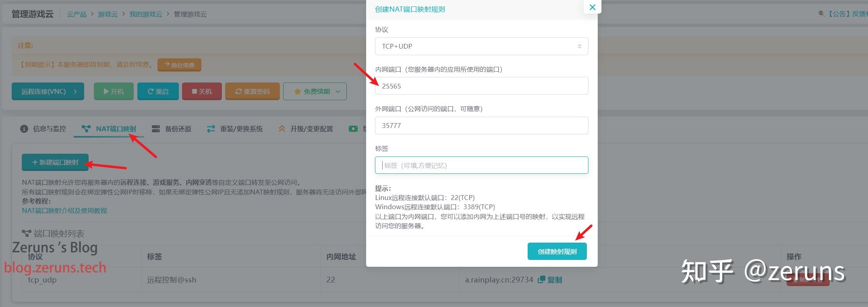Click the 新建端口映射 button
868x307 pixels.
[x=55, y=162]
